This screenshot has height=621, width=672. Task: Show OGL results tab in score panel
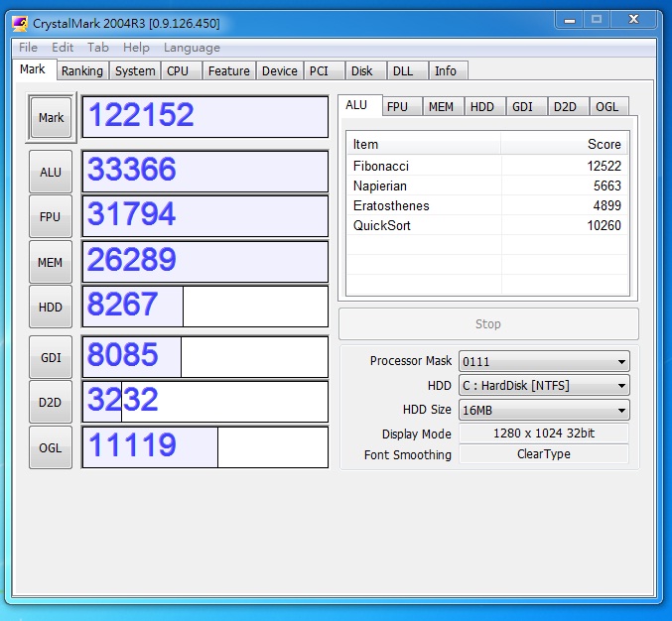[607, 106]
